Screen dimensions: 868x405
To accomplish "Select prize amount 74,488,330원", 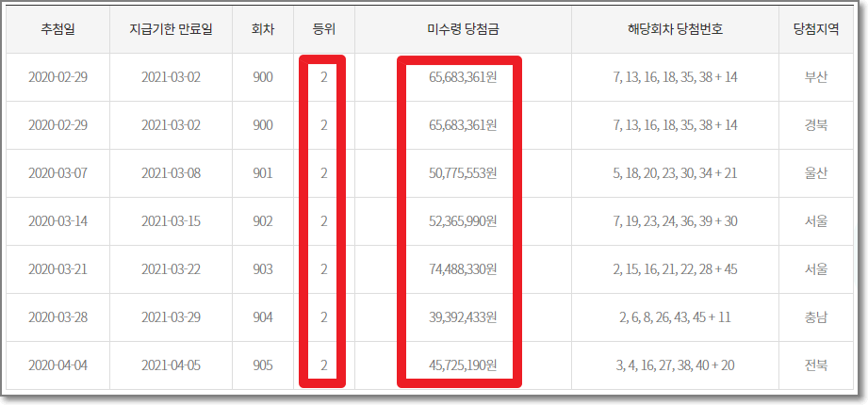I will [463, 269].
